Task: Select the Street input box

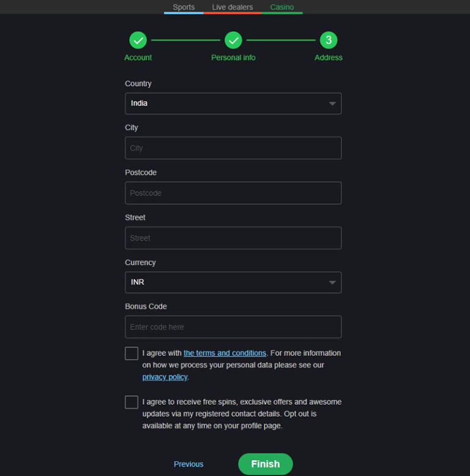Action: (233, 238)
